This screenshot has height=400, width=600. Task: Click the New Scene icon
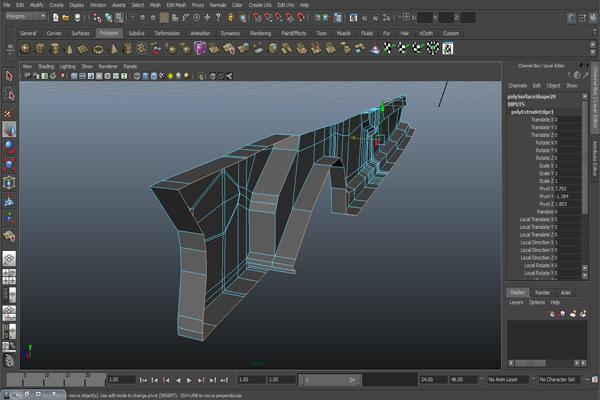[x=56, y=17]
